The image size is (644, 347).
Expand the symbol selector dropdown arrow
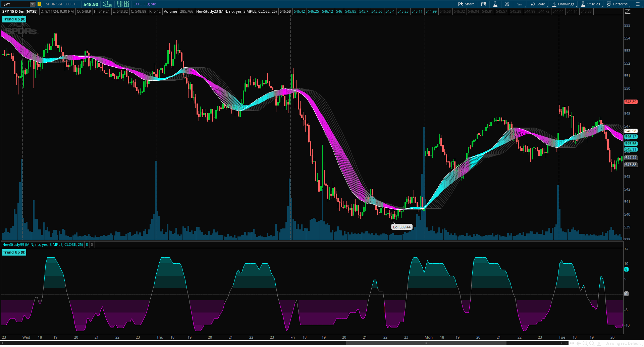(x=33, y=4)
